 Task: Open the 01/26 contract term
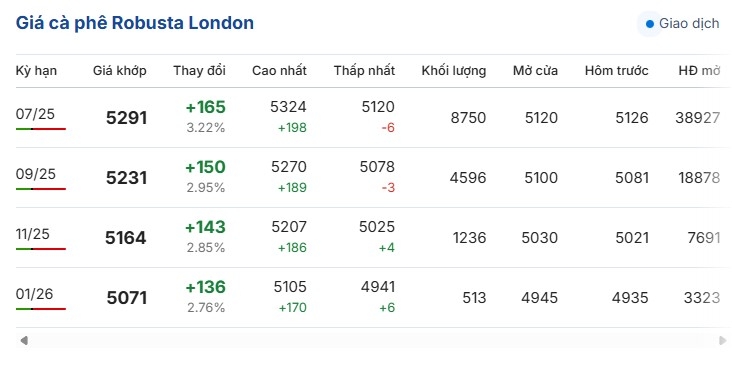34,294
